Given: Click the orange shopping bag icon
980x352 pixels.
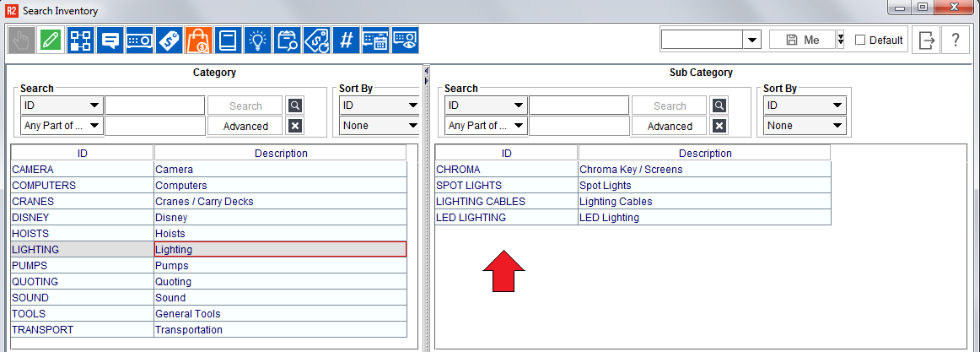Looking at the screenshot, I should pyautogui.click(x=199, y=40).
